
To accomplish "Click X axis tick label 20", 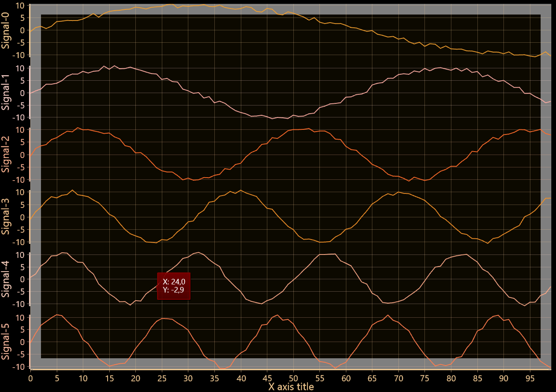I will (x=136, y=378).
